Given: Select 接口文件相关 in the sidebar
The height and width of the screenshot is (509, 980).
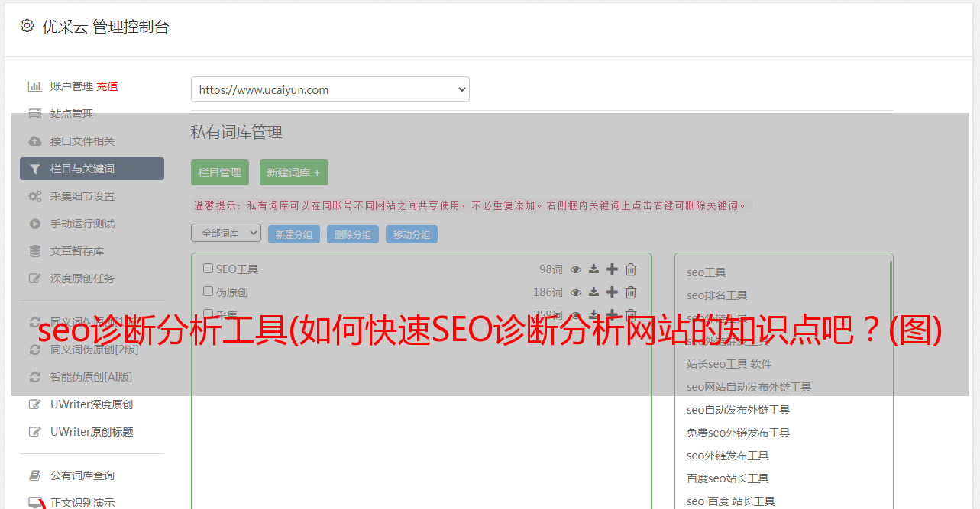Looking at the screenshot, I should pyautogui.click(x=82, y=141).
